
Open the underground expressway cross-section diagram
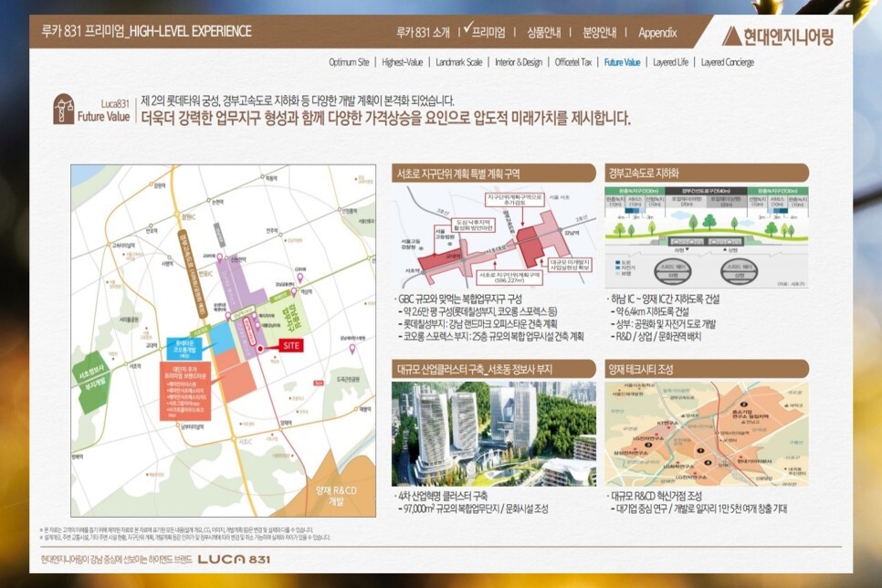tap(707, 237)
